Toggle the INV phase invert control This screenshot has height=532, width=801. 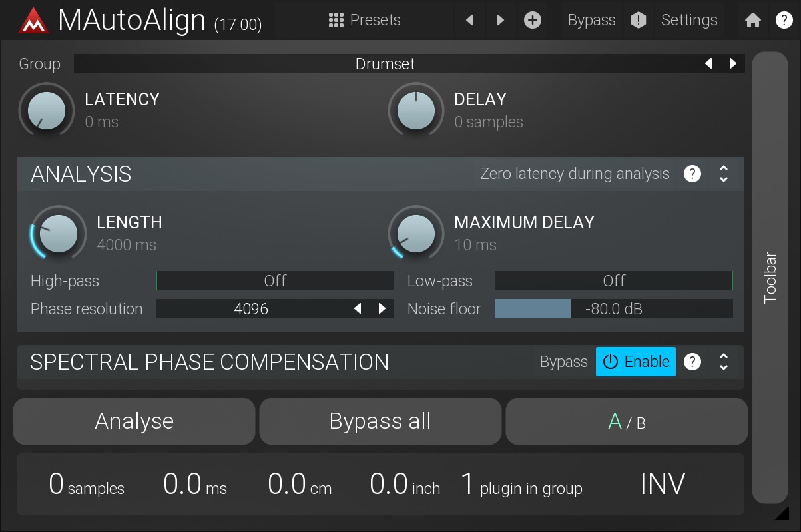coord(663,484)
